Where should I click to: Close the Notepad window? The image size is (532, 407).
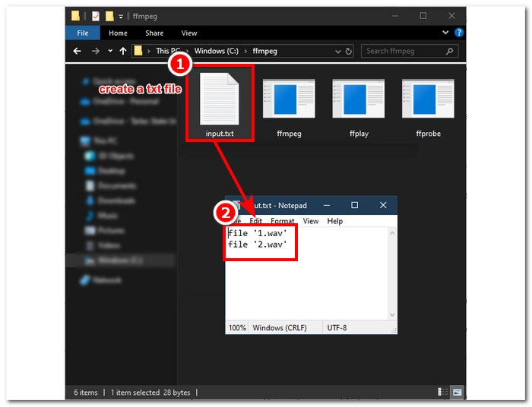click(x=383, y=205)
